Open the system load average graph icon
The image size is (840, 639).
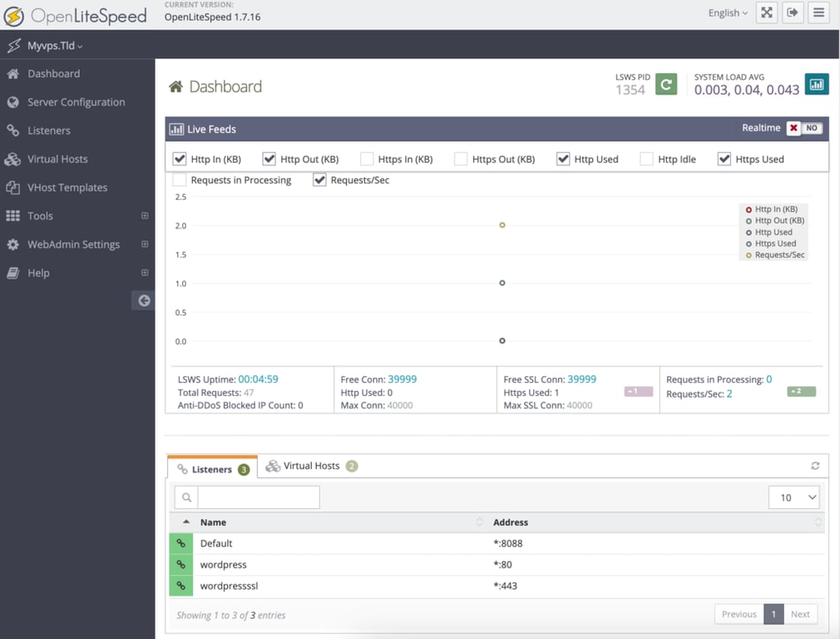pyautogui.click(x=815, y=83)
